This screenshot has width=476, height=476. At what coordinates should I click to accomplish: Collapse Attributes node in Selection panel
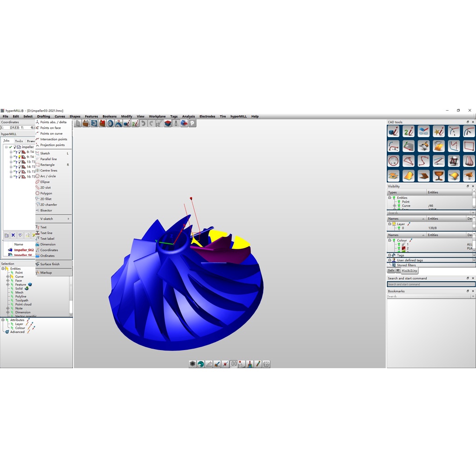tap(3, 320)
